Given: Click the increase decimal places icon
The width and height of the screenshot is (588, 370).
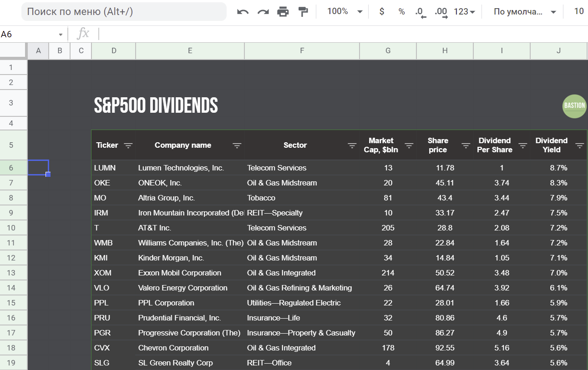Looking at the screenshot, I should click(x=441, y=12).
